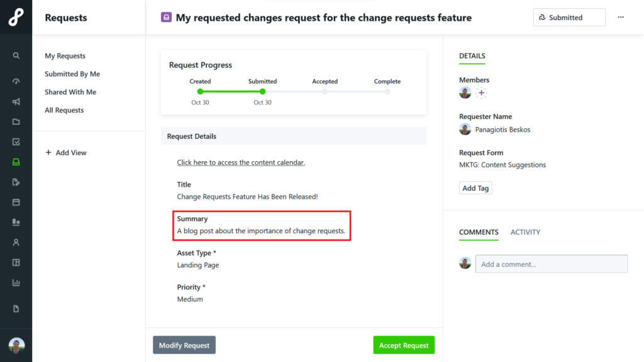Click the Add a comment field
Viewport: 644px width, 362px height.
pos(551,264)
